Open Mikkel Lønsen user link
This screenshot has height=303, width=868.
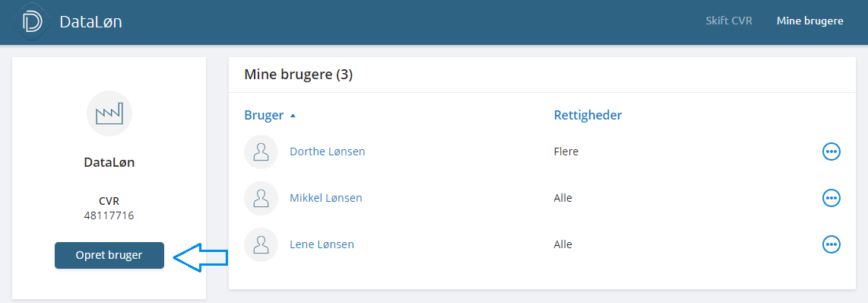(326, 198)
